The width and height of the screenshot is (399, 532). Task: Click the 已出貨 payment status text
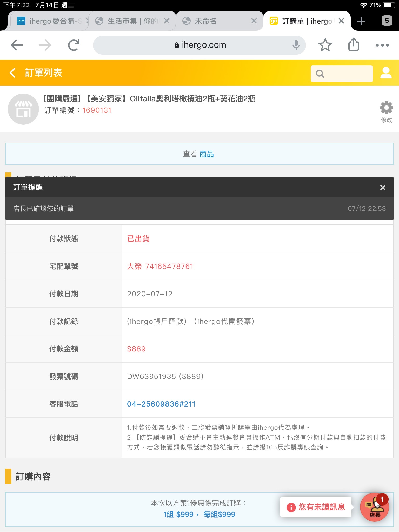pos(138,238)
